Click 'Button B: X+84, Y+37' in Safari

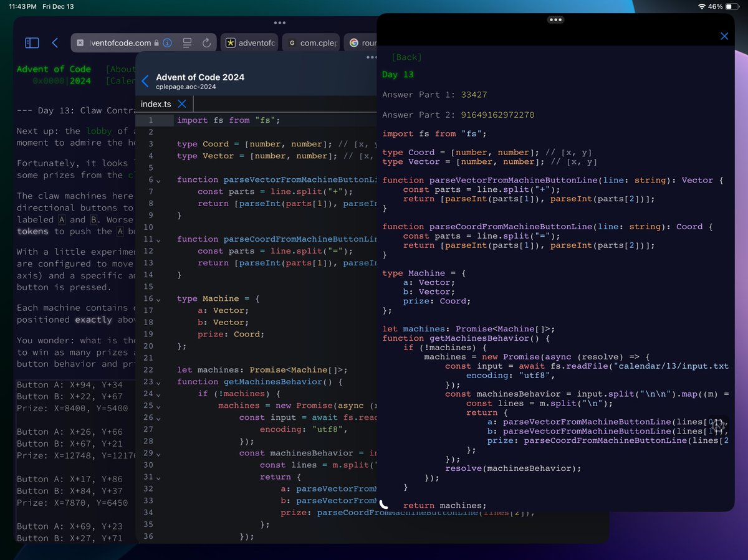pyautogui.click(x=70, y=491)
